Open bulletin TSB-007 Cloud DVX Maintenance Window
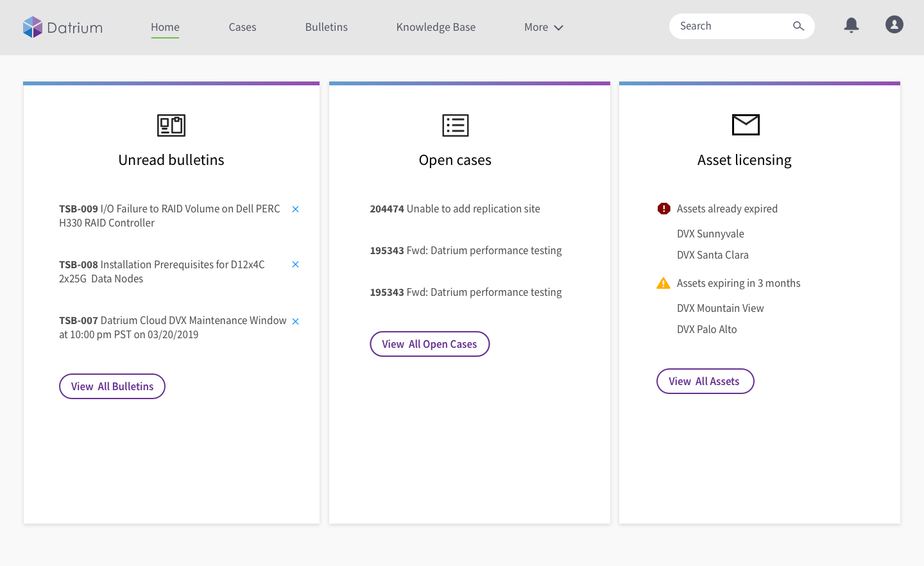The height and width of the screenshot is (566, 924). pos(173,327)
